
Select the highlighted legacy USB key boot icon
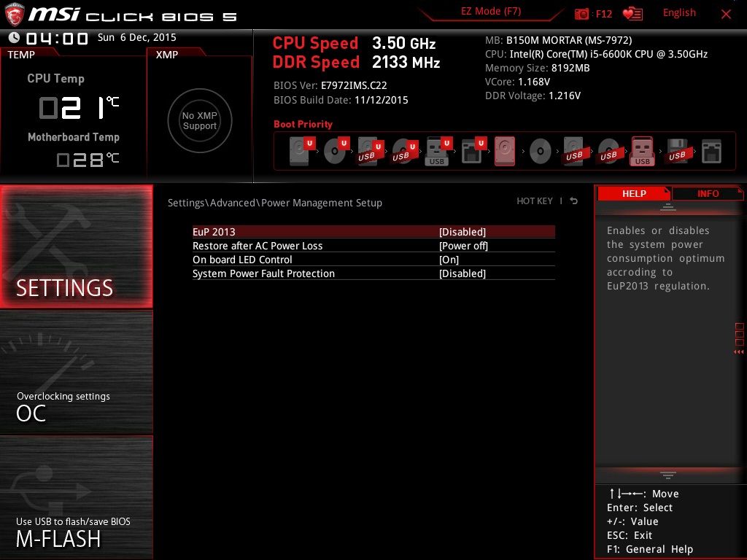pyautogui.click(x=643, y=151)
